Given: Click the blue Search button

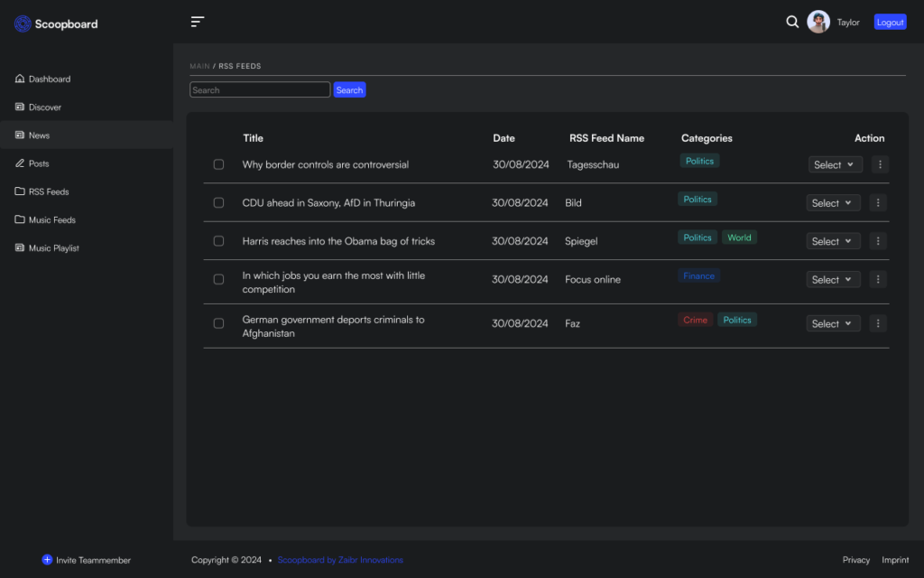Looking at the screenshot, I should point(349,90).
